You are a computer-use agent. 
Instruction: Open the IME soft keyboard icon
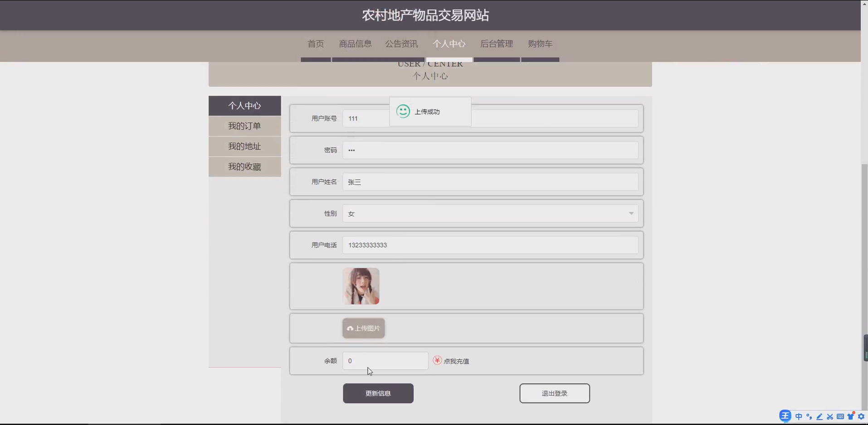pos(840,416)
